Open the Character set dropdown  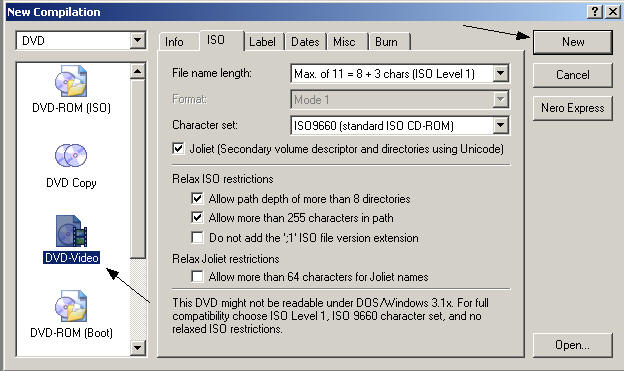click(500, 125)
